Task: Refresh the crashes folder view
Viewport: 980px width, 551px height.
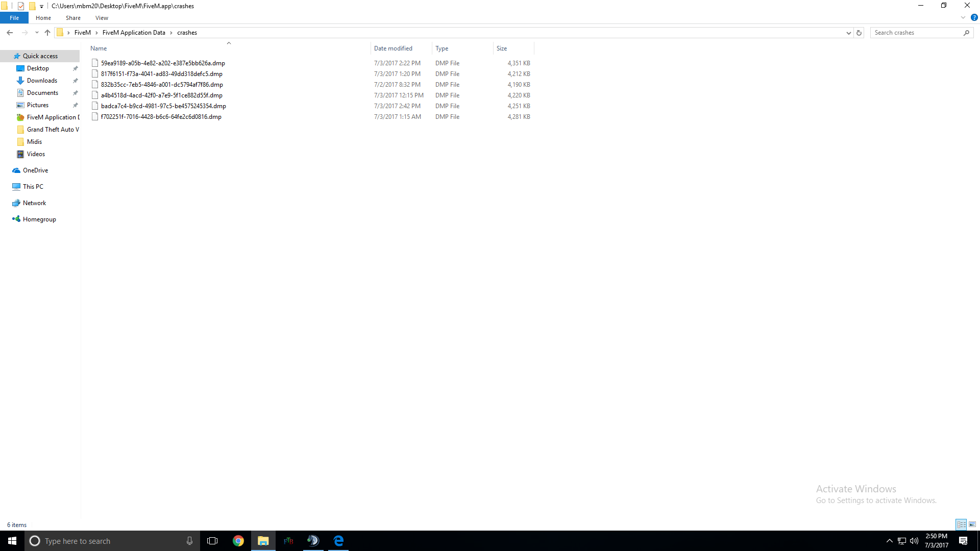Action: (859, 33)
